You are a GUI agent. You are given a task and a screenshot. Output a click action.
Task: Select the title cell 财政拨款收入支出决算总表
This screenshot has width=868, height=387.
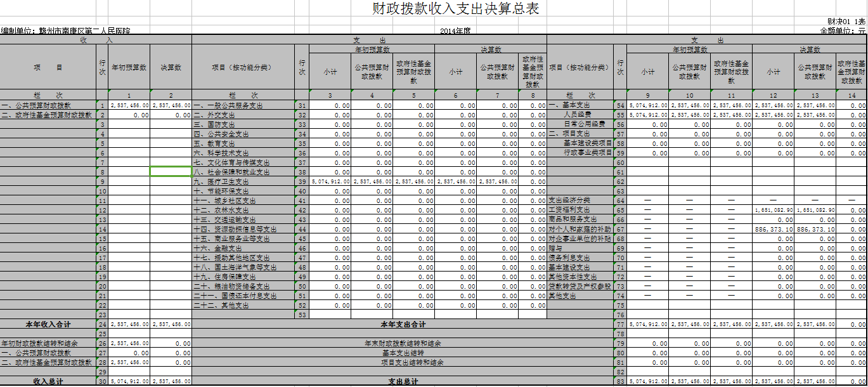[x=457, y=9]
